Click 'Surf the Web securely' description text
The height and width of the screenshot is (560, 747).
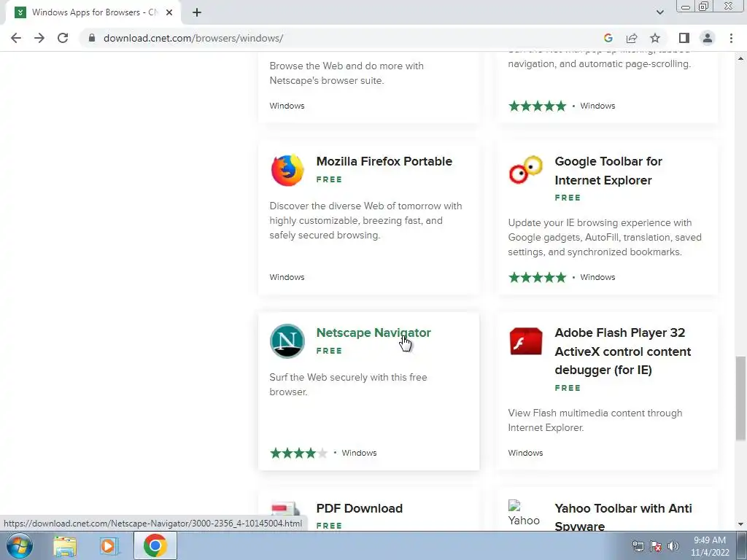pos(348,384)
